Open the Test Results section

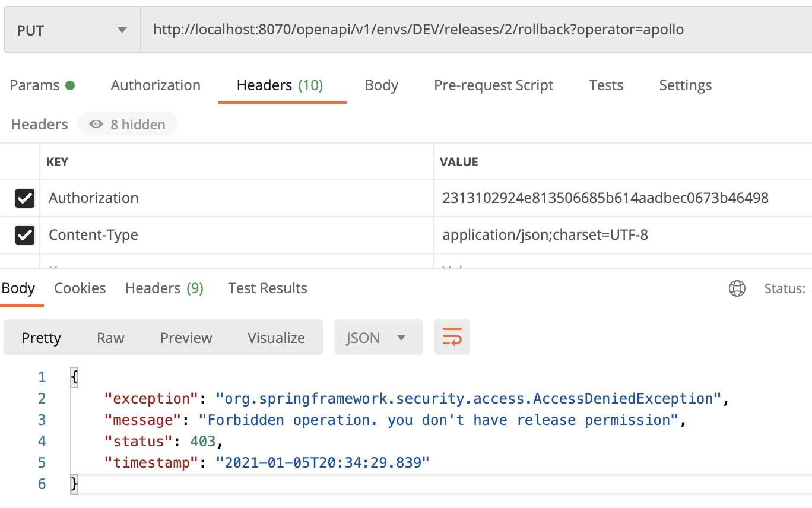[x=267, y=288]
